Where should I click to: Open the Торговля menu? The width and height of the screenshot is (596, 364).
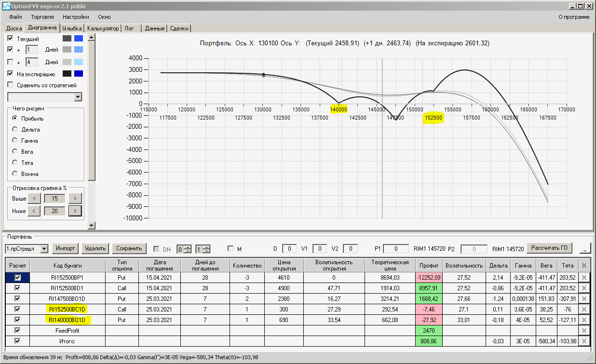click(x=42, y=17)
